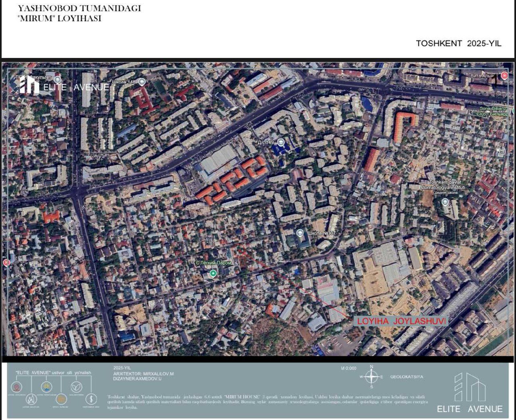The height and width of the screenshot is (420, 516).
Task: Click the solid orange circle icon
Action: (x=61, y=399)
